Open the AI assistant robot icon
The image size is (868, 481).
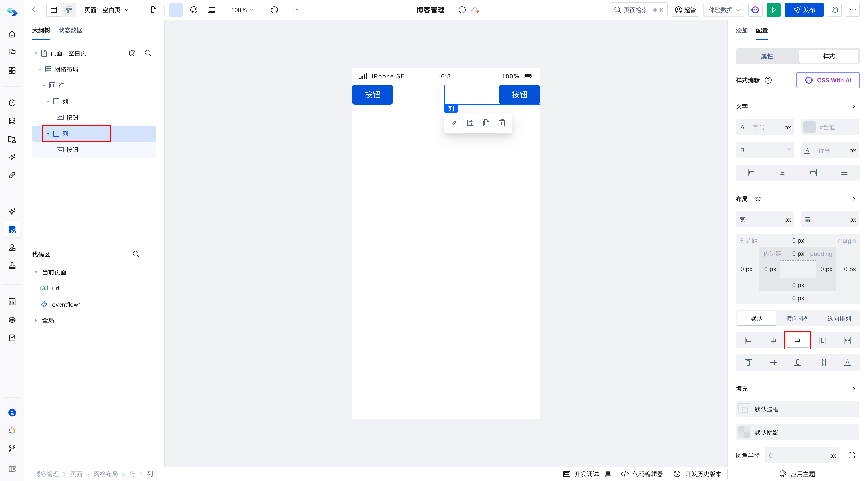pos(755,10)
